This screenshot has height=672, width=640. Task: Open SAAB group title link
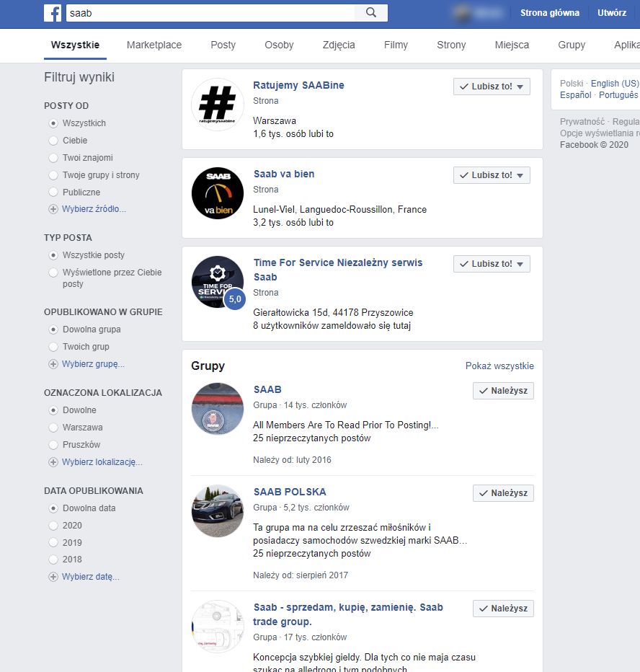[267, 389]
